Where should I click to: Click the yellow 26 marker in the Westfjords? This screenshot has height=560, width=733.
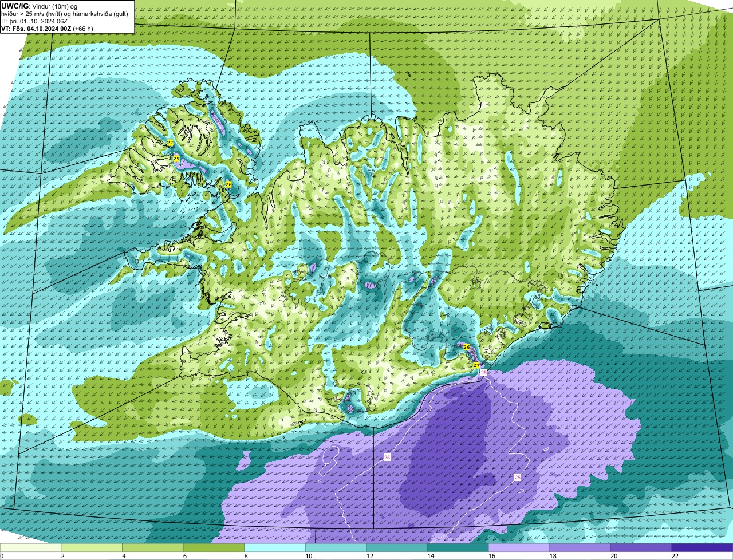pyautogui.click(x=228, y=184)
